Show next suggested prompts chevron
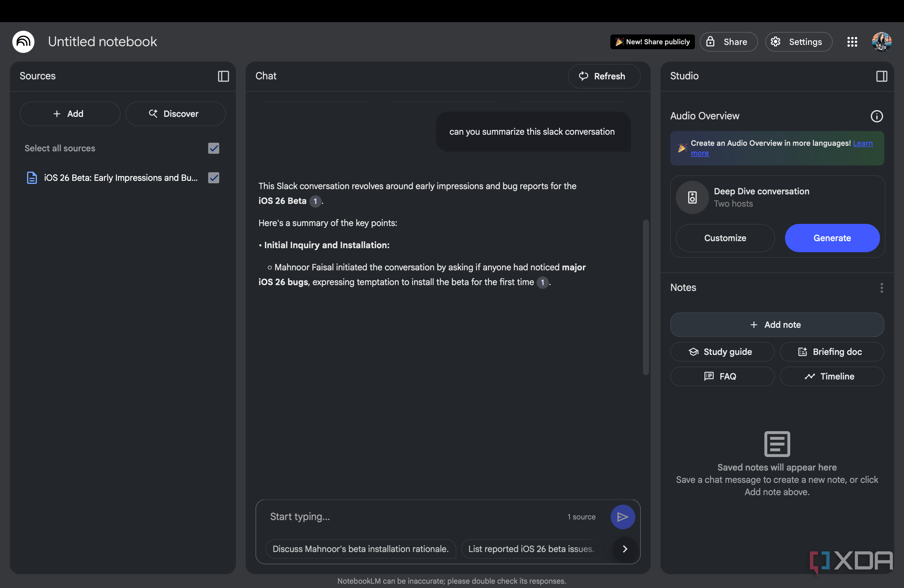 pos(625,549)
